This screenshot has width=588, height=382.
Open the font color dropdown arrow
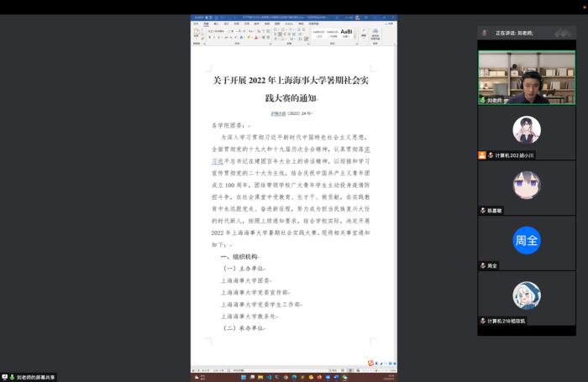click(260, 38)
